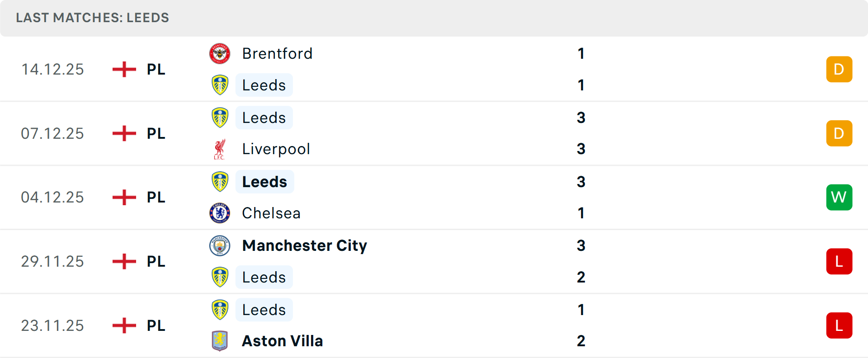Screen dimensions: 868x358
Task: Open the Liverpool team link
Action: pos(276,149)
